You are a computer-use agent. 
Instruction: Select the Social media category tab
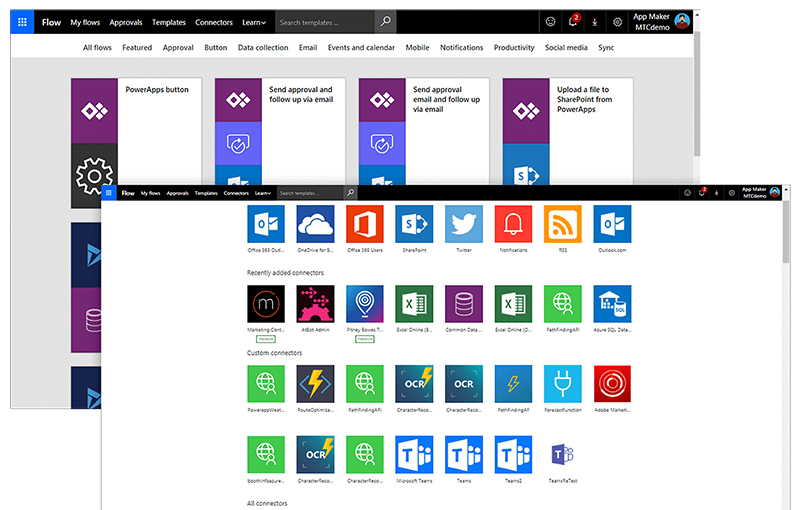[566, 47]
